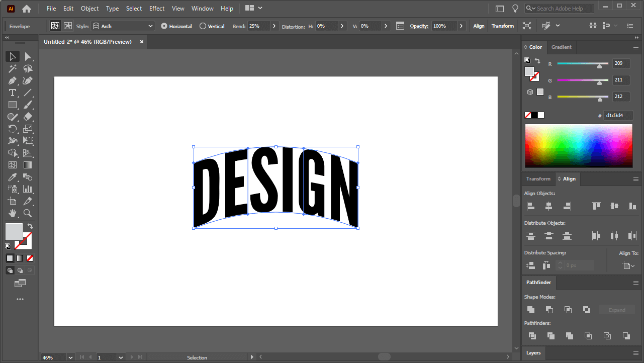Screen dimensions: 644x363
Task: Click the Home icon in the top bar
Action: [27, 9]
